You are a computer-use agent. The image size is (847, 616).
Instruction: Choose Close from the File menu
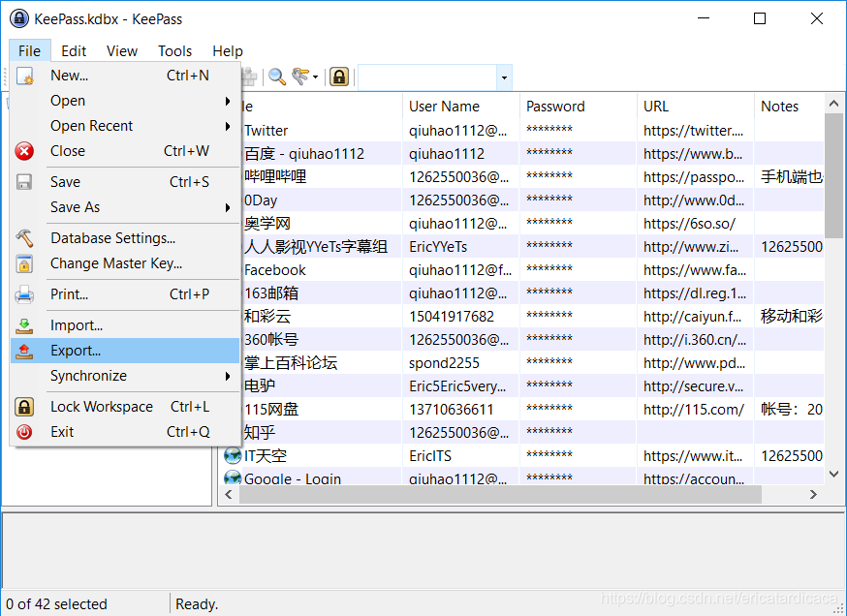(x=125, y=151)
